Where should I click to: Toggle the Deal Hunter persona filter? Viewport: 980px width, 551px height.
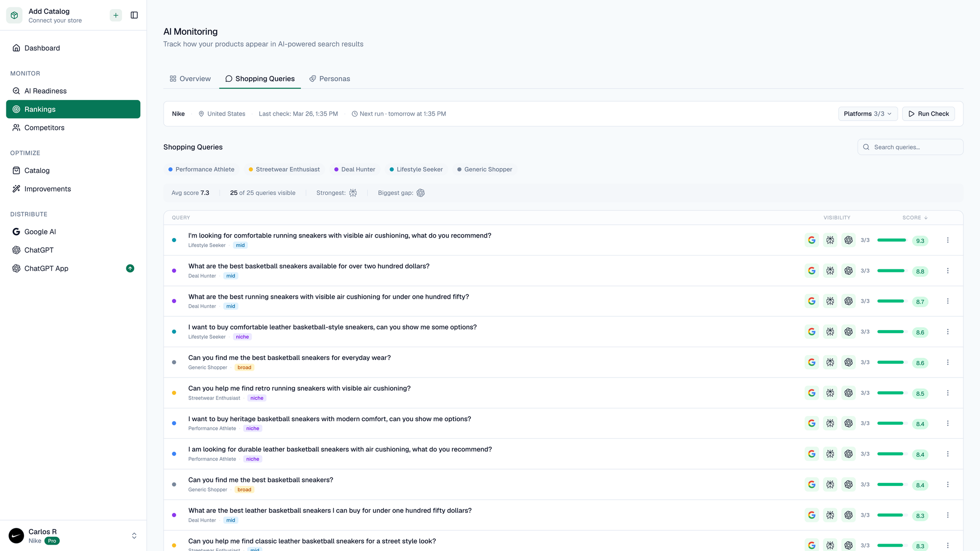tap(355, 169)
